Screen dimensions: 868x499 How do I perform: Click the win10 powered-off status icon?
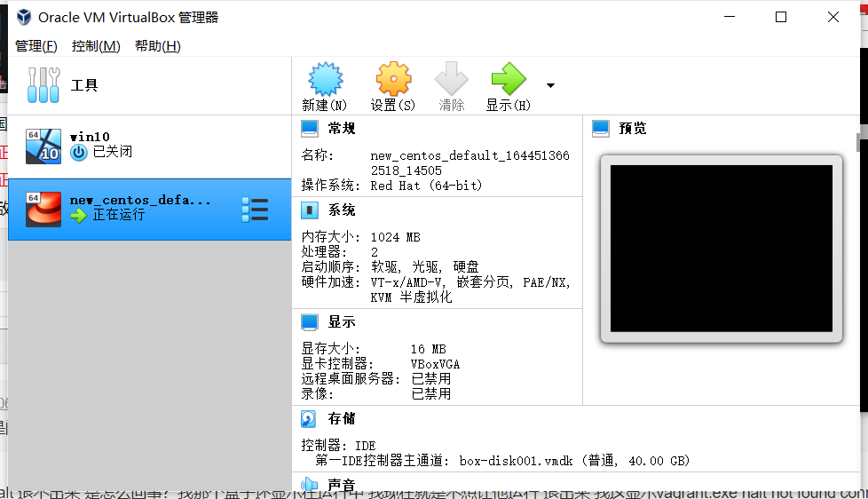79,153
